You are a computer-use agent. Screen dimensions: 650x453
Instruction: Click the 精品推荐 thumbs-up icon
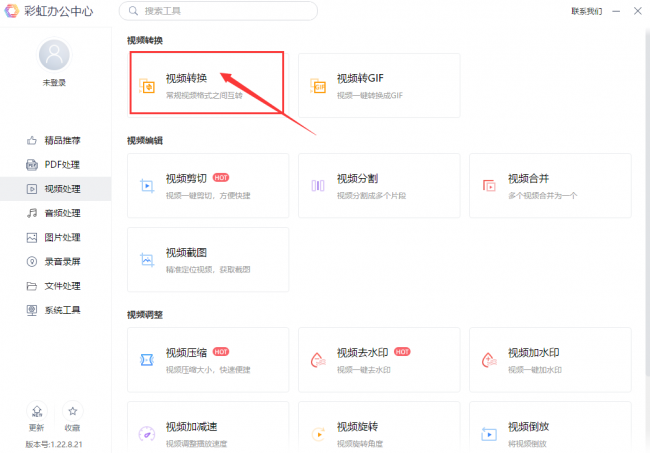click(x=32, y=141)
